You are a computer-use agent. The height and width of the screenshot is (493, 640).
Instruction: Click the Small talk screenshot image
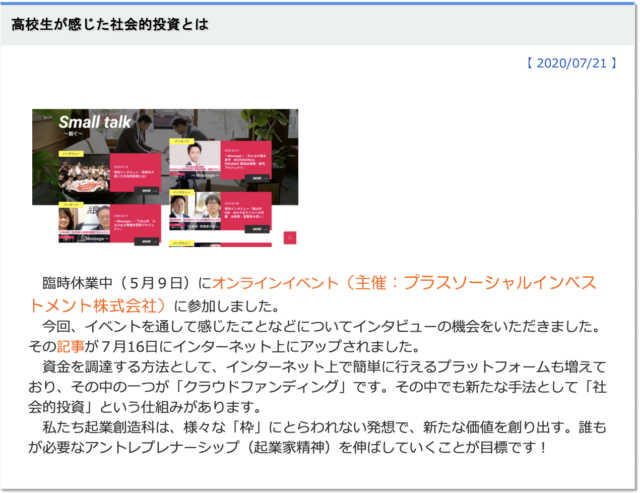click(x=165, y=178)
